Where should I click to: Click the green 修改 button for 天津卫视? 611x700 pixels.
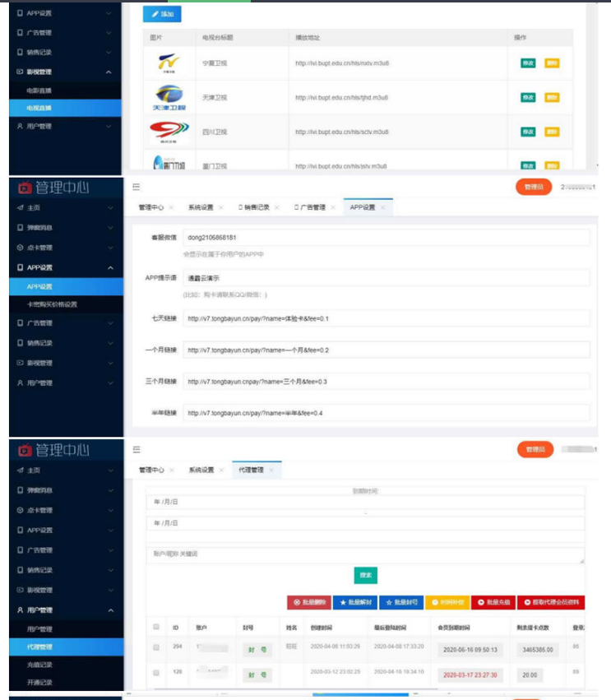click(x=528, y=97)
